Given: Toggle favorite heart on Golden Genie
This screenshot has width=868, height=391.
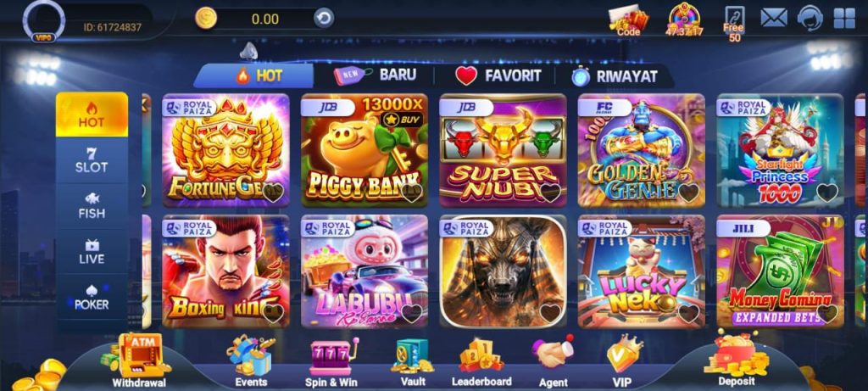Looking at the screenshot, I should pos(688,193).
